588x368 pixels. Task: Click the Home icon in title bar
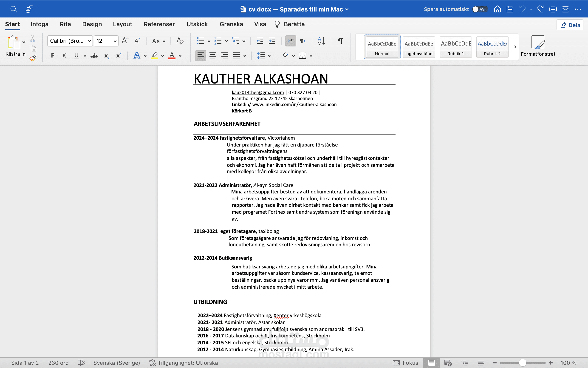point(497,9)
